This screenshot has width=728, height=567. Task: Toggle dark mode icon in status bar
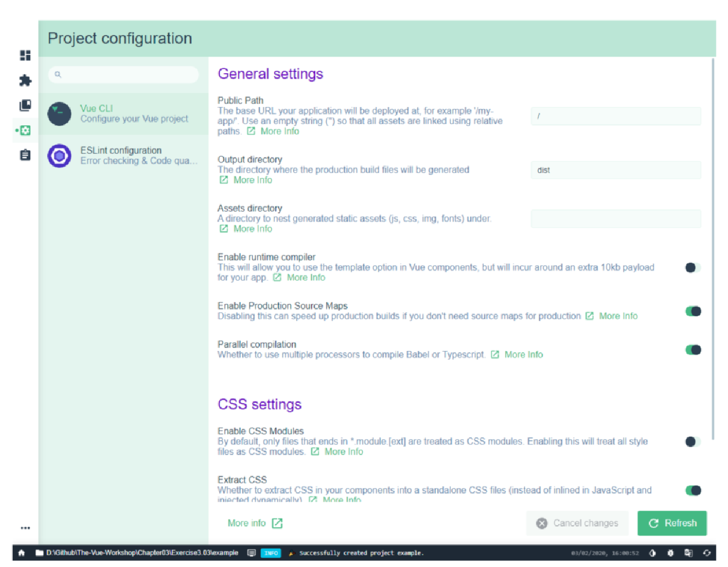652,553
